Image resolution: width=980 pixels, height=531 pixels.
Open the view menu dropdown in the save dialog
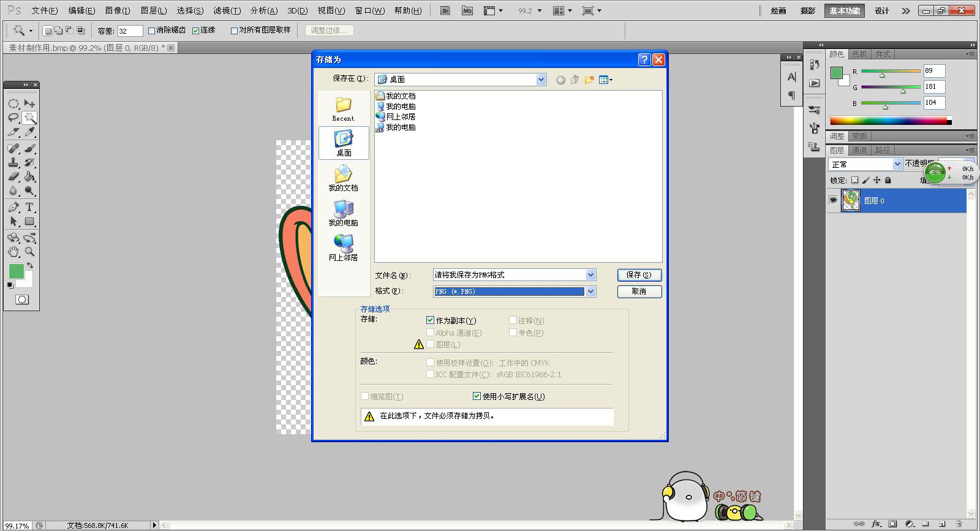(606, 80)
